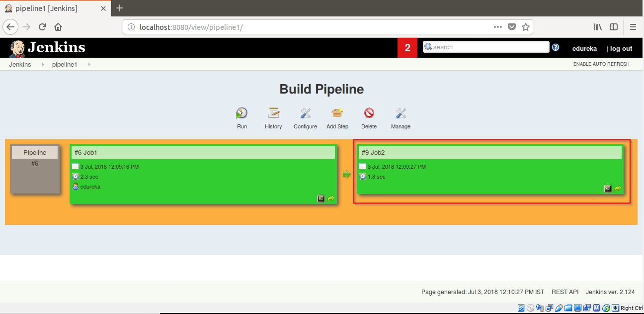This screenshot has height=314, width=644.
Task: Open the REST API link
Action: point(565,292)
